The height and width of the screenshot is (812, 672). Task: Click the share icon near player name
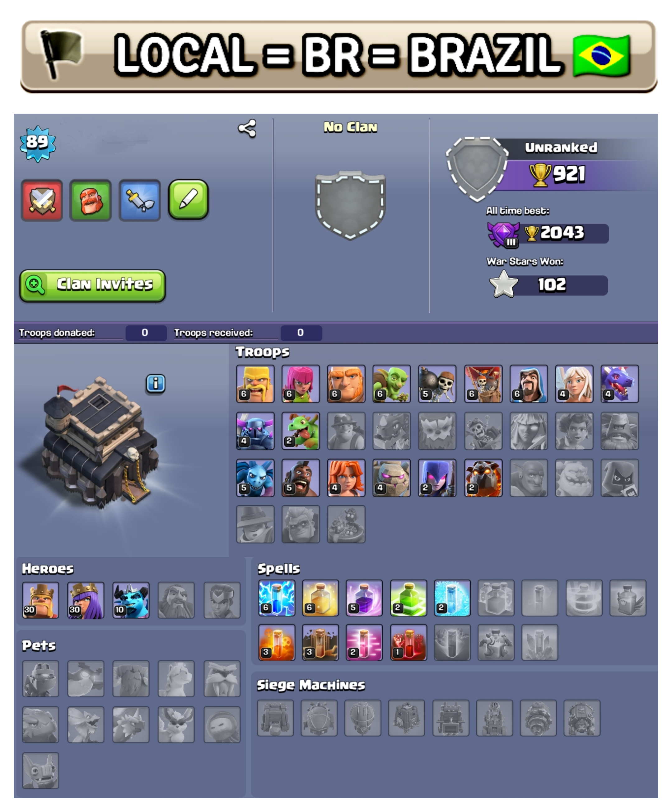point(247,128)
